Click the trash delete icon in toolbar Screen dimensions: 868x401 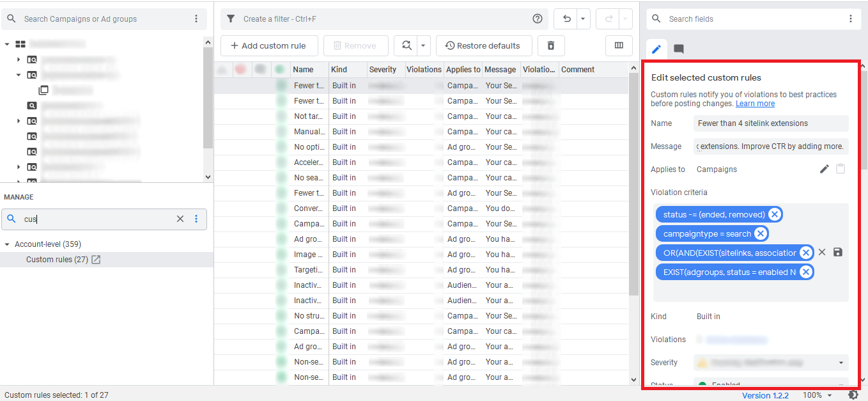(x=551, y=46)
